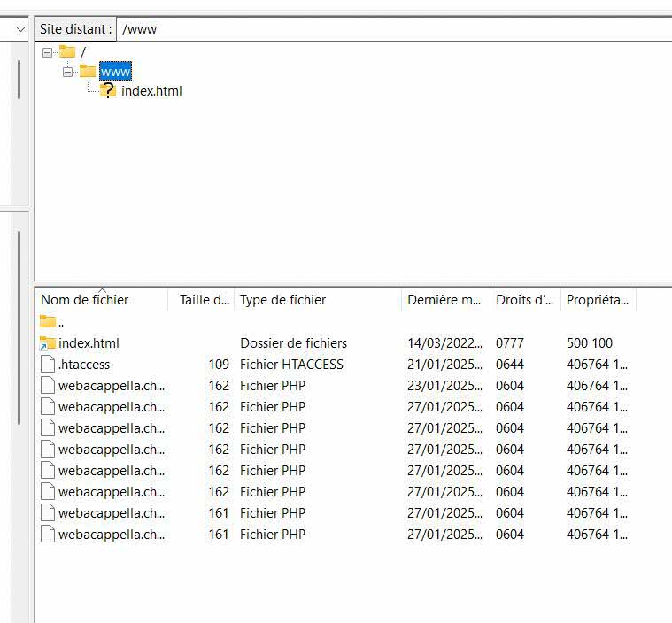Screen dimensions: 672x623
Task: Click the file icon of the PHP file dated 23/01/2025
Action: pos(48,386)
